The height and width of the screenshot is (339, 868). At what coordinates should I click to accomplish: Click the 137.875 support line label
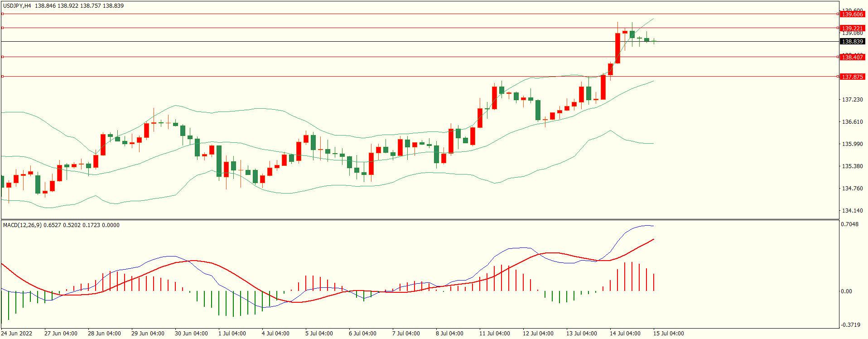(x=852, y=77)
